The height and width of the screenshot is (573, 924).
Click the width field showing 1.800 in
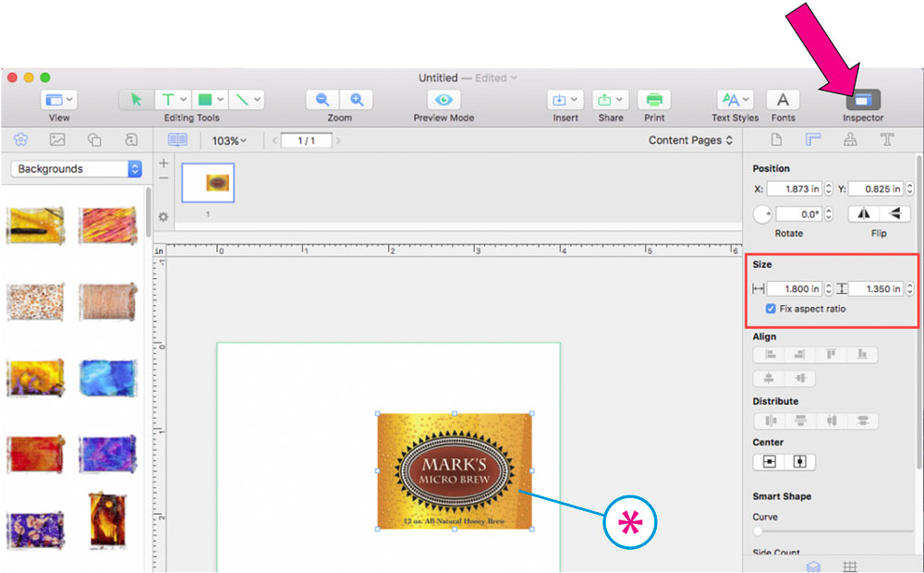tap(795, 288)
